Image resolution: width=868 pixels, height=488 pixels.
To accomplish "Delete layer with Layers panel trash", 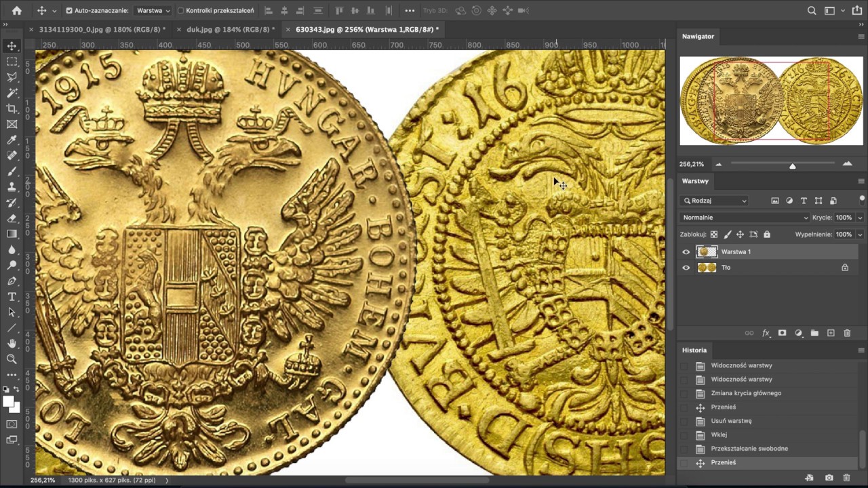I will (847, 333).
